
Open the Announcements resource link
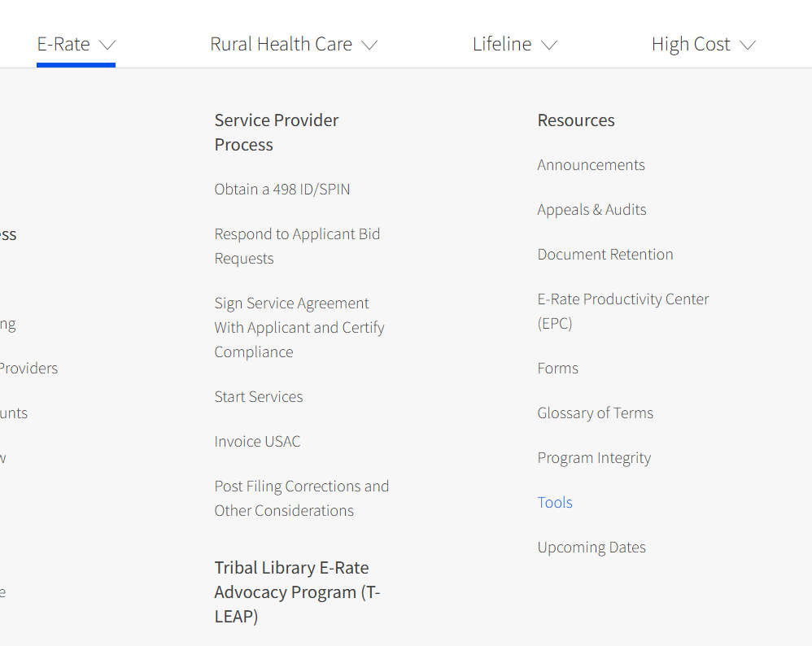click(x=591, y=164)
